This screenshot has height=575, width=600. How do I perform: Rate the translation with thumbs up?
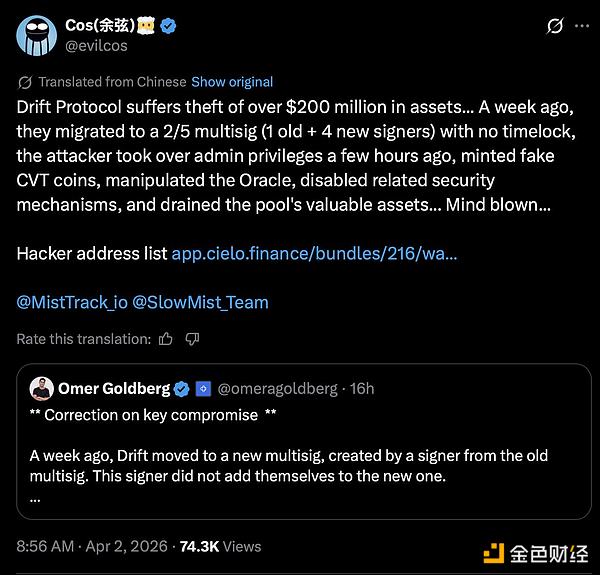tap(166, 339)
